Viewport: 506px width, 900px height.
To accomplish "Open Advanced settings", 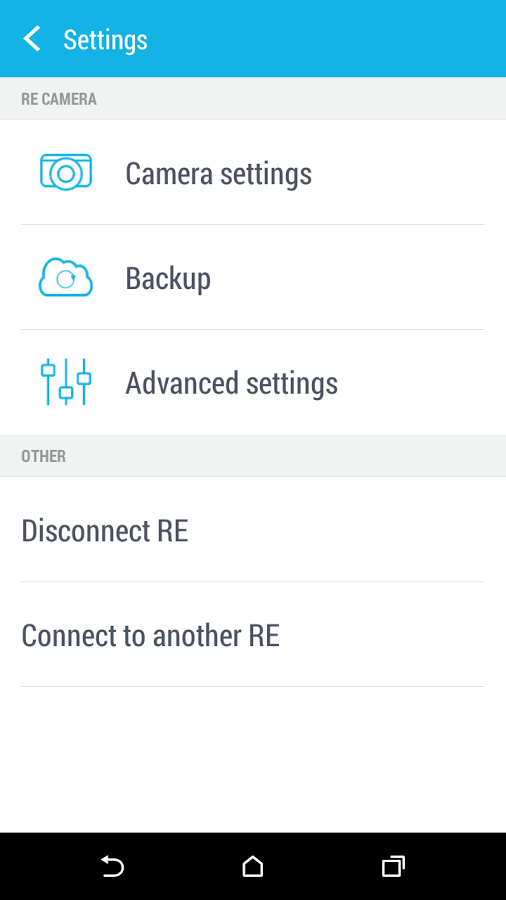I will click(x=253, y=382).
